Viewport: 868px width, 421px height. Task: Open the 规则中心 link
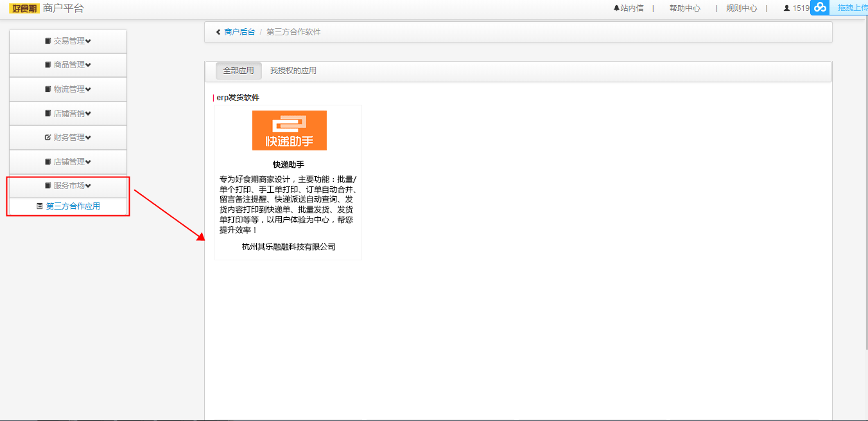point(742,8)
